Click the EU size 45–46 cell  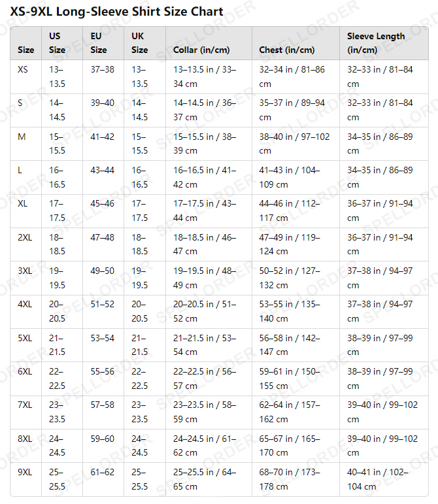click(x=102, y=204)
